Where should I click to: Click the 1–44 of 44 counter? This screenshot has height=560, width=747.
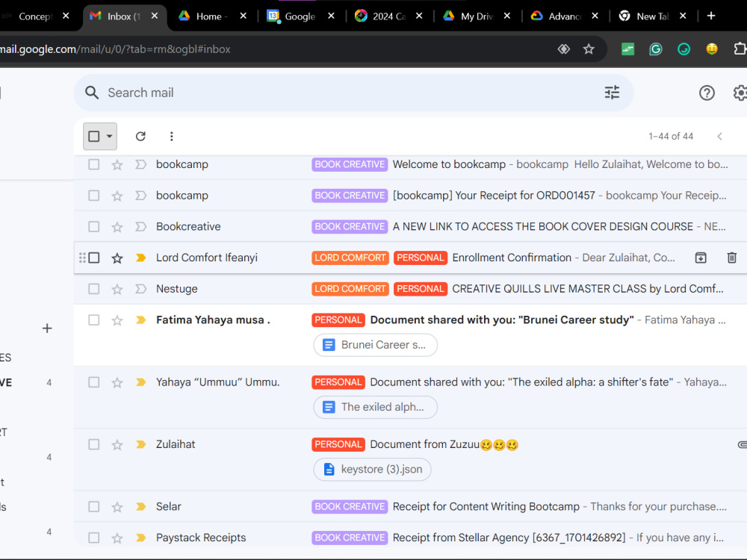(671, 136)
